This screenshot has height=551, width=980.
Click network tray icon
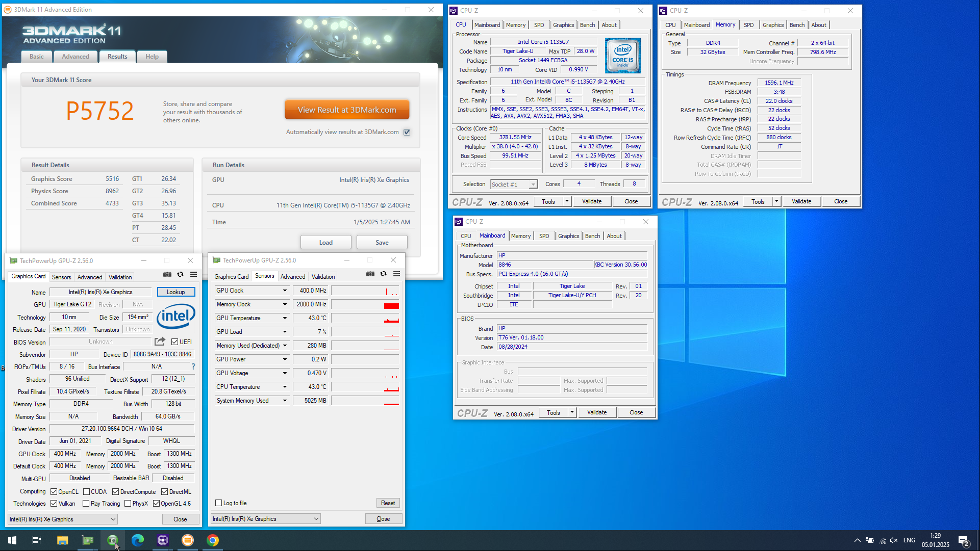pyautogui.click(x=882, y=540)
